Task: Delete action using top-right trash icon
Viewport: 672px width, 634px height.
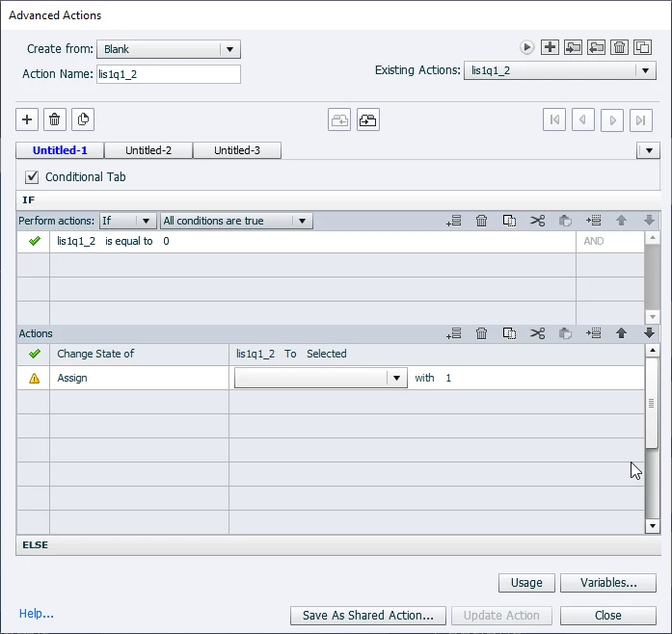Action: click(x=619, y=47)
